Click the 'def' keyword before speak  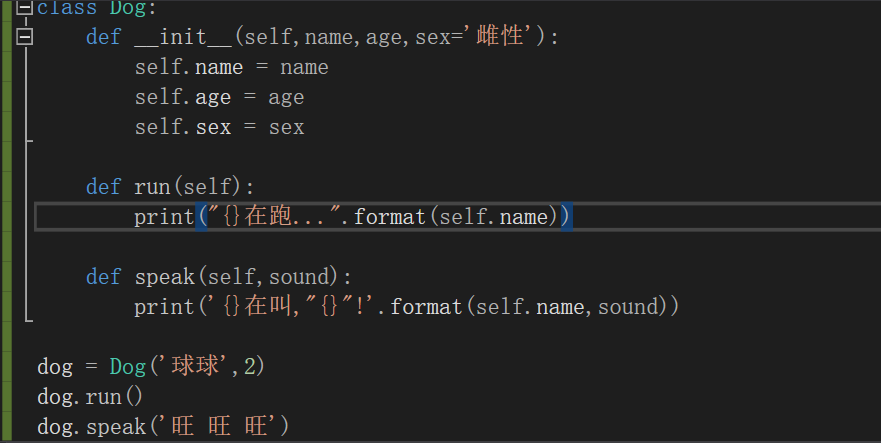click(x=103, y=277)
